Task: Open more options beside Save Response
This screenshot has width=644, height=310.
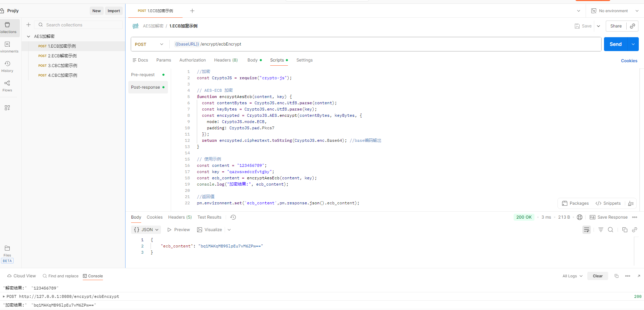Action: click(635, 217)
